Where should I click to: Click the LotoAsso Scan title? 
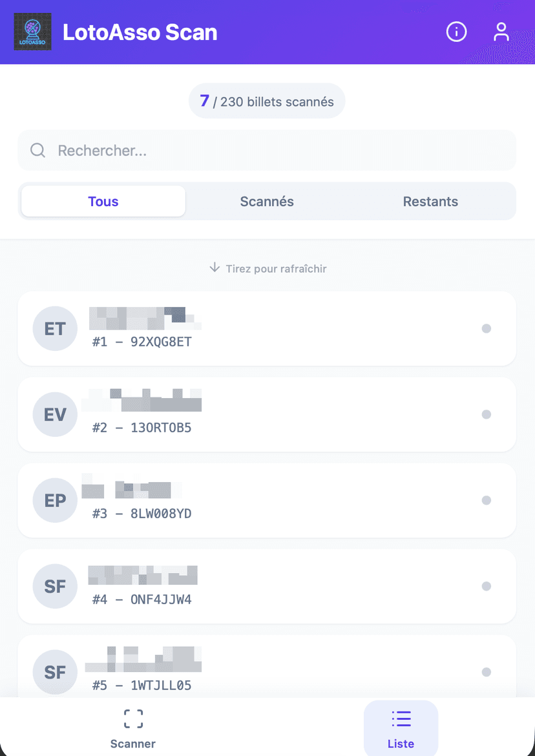(x=140, y=32)
